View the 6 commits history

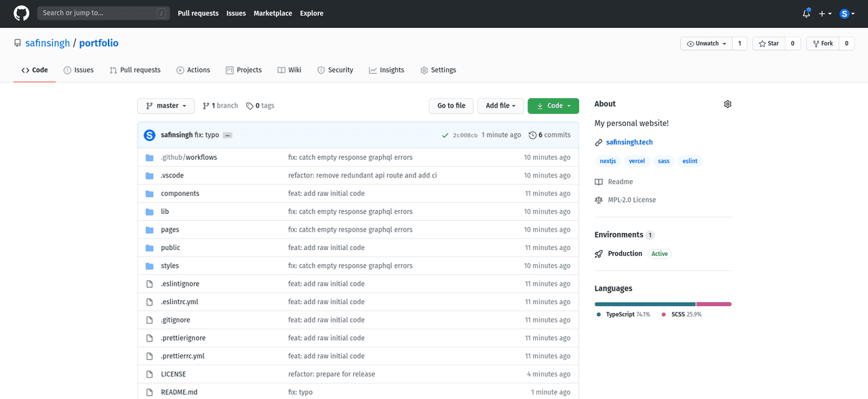coord(550,135)
